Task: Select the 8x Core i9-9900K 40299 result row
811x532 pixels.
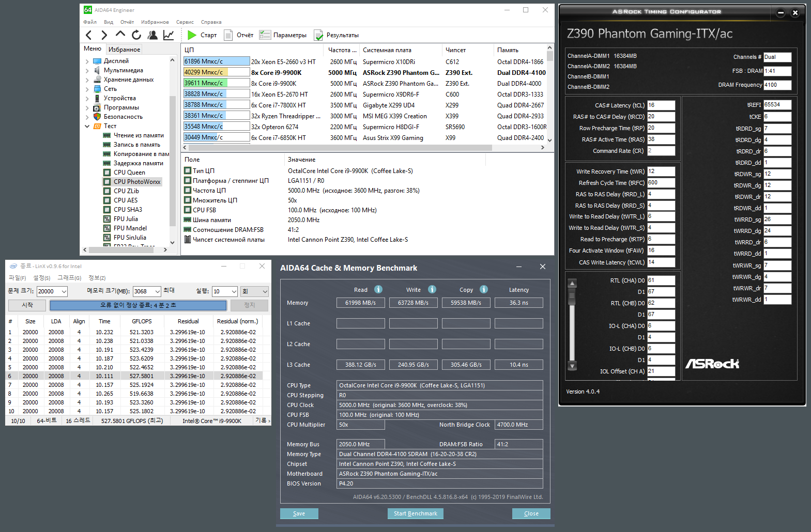Action: [x=365, y=72]
